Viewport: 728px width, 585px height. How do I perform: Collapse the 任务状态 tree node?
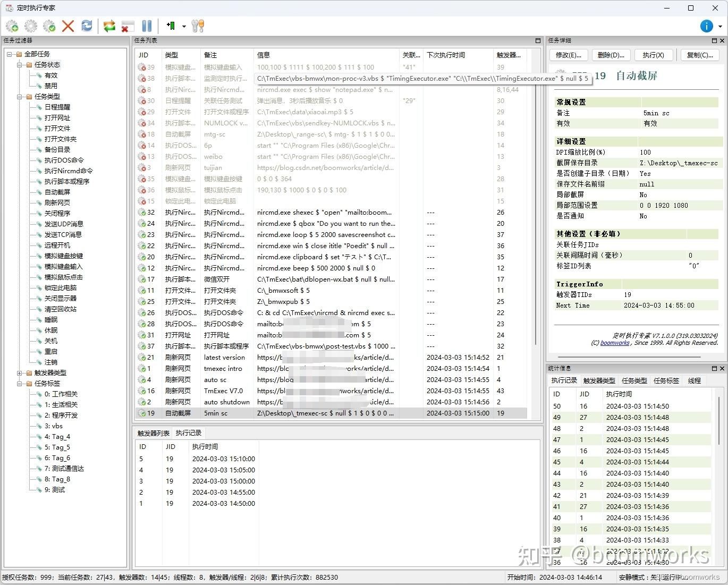click(20, 65)
